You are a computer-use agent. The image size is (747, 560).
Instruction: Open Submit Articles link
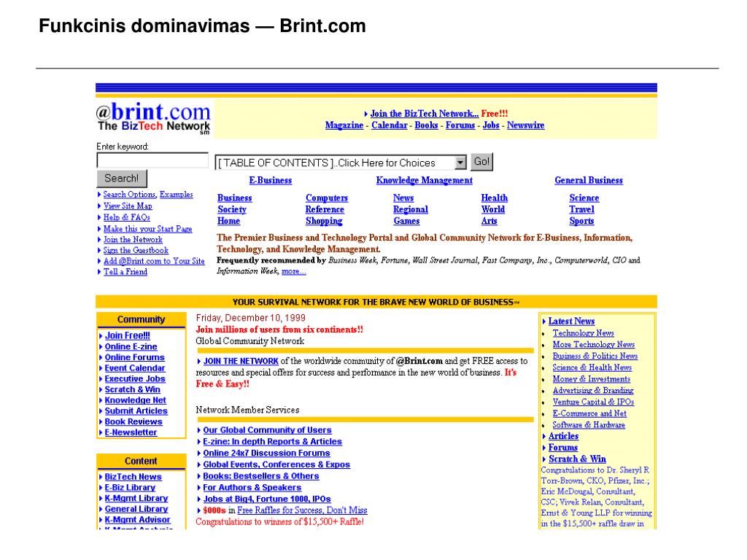tap(136, 411)
